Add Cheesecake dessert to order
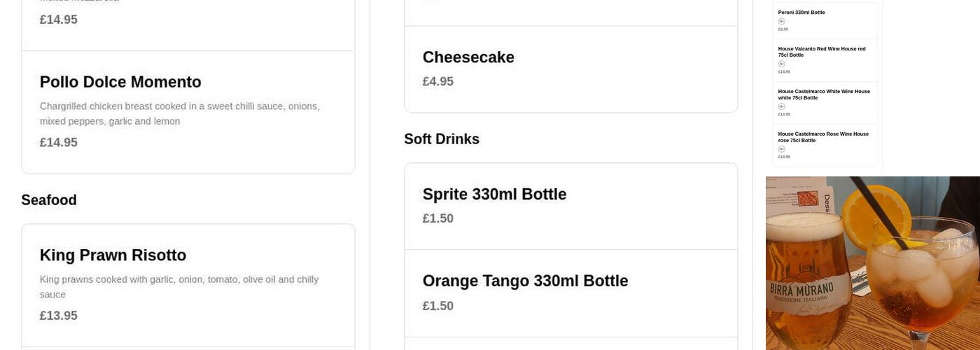980x350 pixels. click(x=468, y=58)
